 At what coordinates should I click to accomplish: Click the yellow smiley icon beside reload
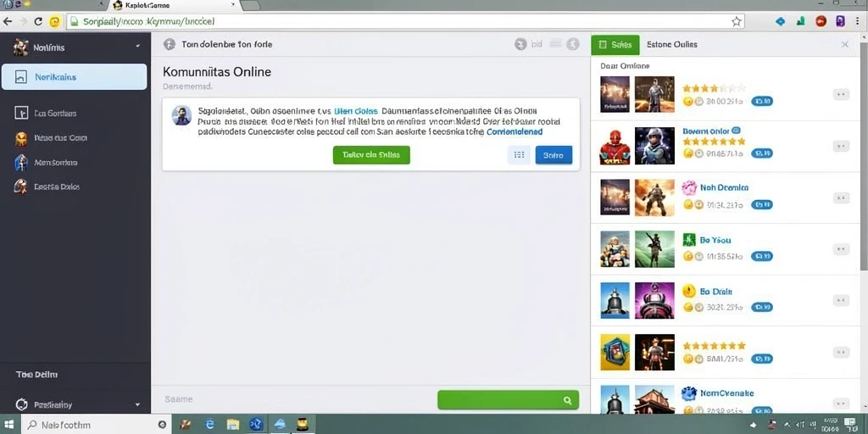point(54,21)
